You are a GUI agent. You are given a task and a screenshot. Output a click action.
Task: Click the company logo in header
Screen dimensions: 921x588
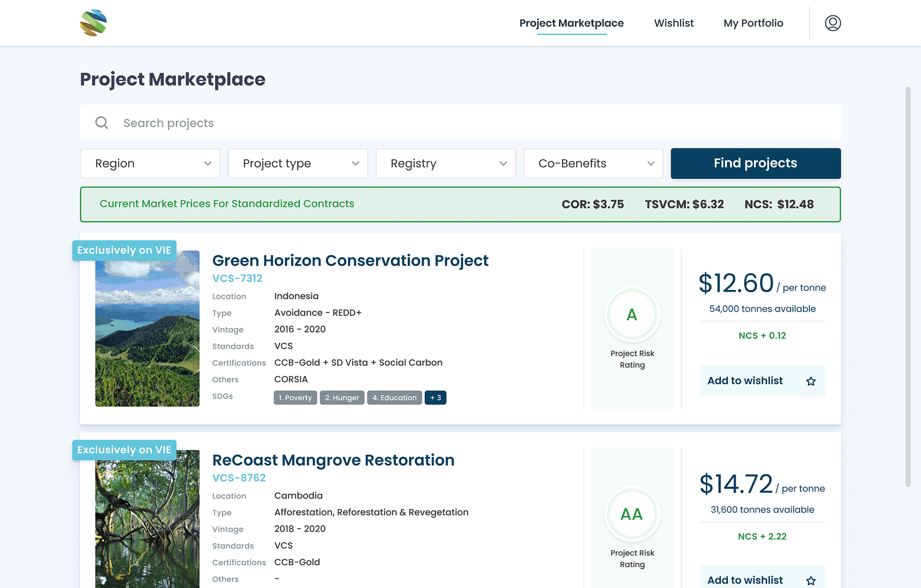pos(93,23)
